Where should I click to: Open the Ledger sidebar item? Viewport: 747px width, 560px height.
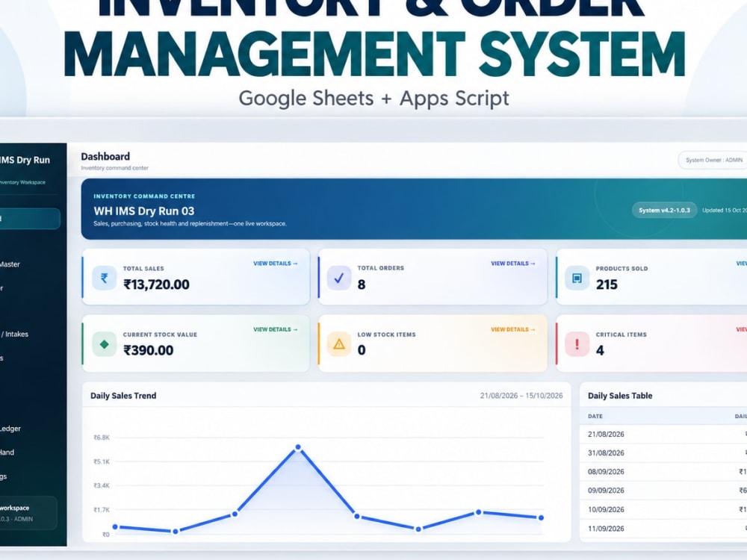tap(10, 429)
